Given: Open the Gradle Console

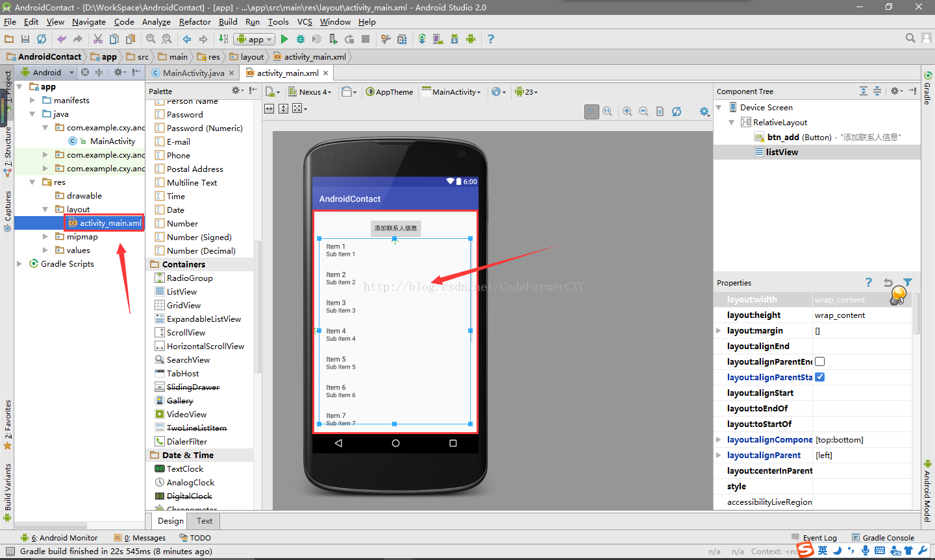Looking at the screenshot, I should (883, 538).
